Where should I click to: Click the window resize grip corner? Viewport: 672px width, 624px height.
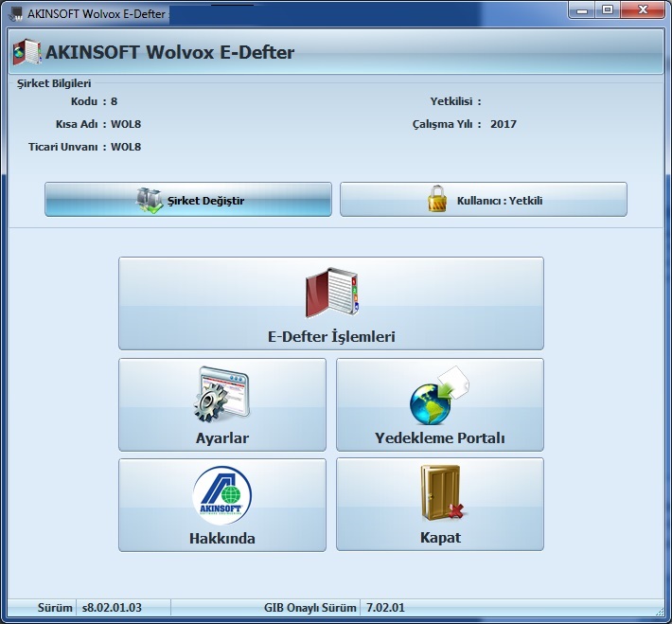coord(660,612)
